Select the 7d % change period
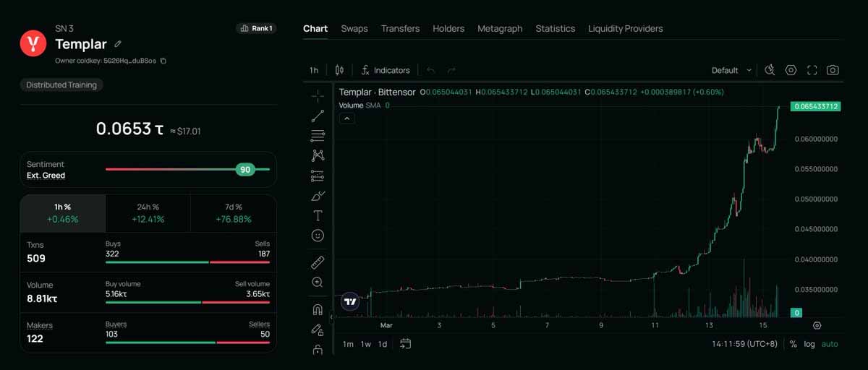This screenshot has width=868, height=370. [233, 213]
